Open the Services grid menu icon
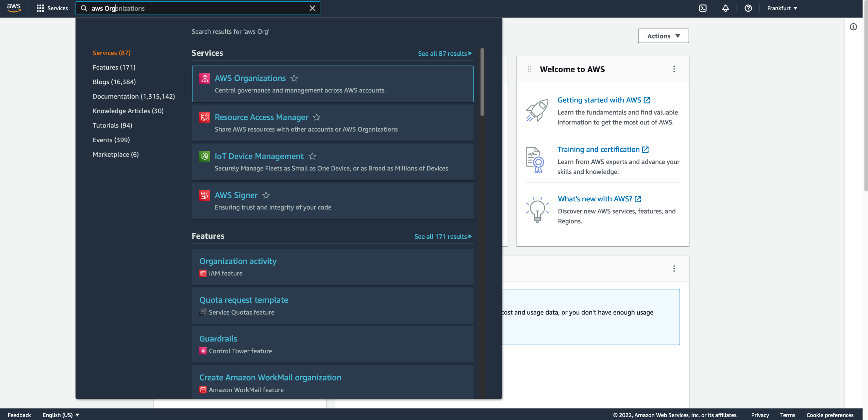The height and width of the screenshot is (420, 868). [x=40, y=8]
